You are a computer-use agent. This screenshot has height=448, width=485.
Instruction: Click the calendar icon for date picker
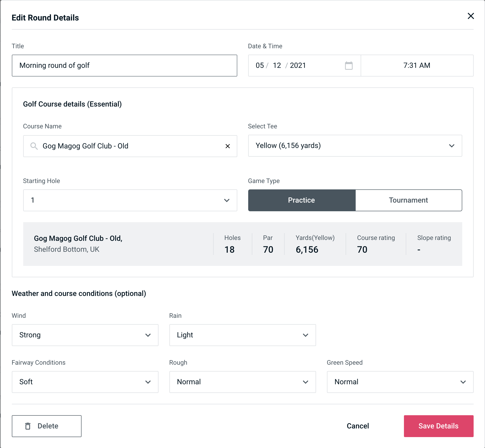coord(349,66)
